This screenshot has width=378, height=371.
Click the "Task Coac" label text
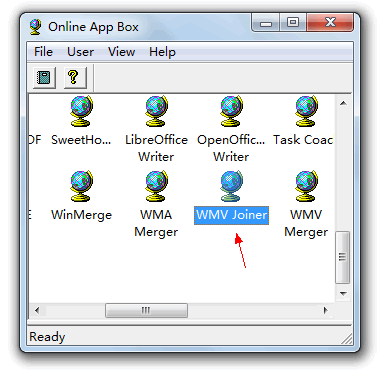click(303, 140)
